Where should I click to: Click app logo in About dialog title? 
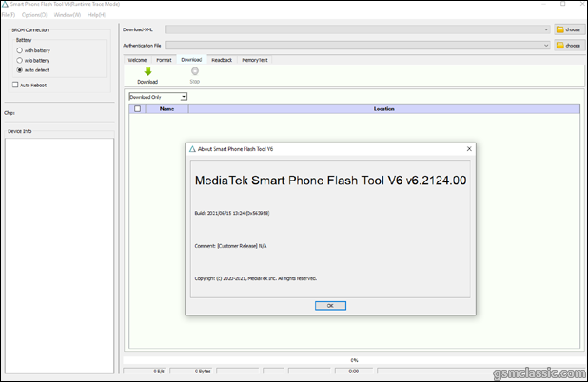(x=192, y=149)
